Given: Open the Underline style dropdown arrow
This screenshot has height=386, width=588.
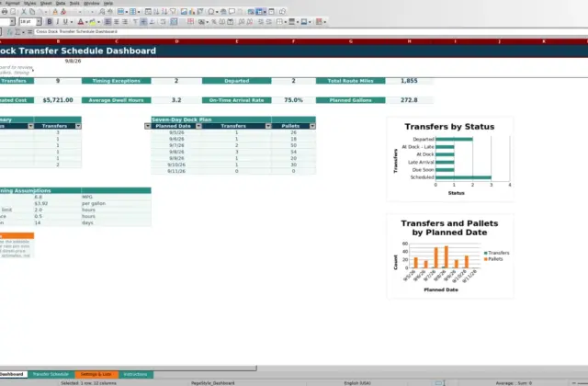Looking at the screenshot, I should click(72, 22).
